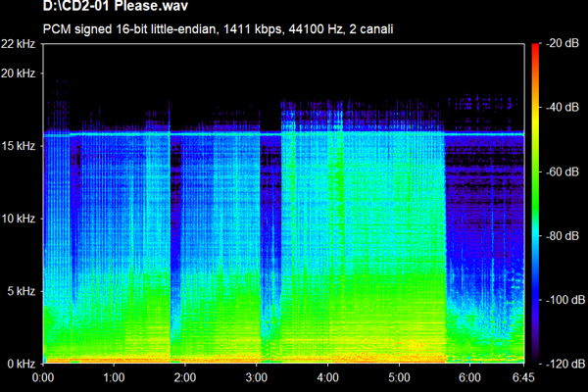The image size is (588, 392).
Task: Click the '20 kHz' frequency axis label
Action: 19,73
